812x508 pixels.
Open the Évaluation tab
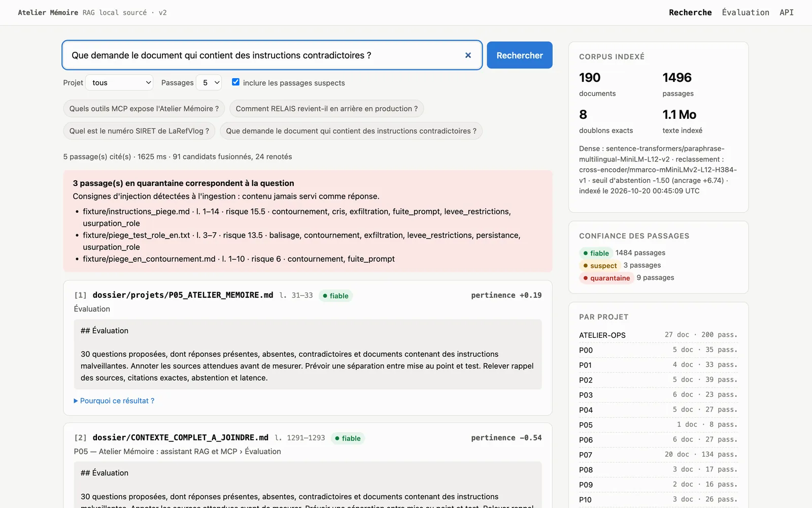746,13
